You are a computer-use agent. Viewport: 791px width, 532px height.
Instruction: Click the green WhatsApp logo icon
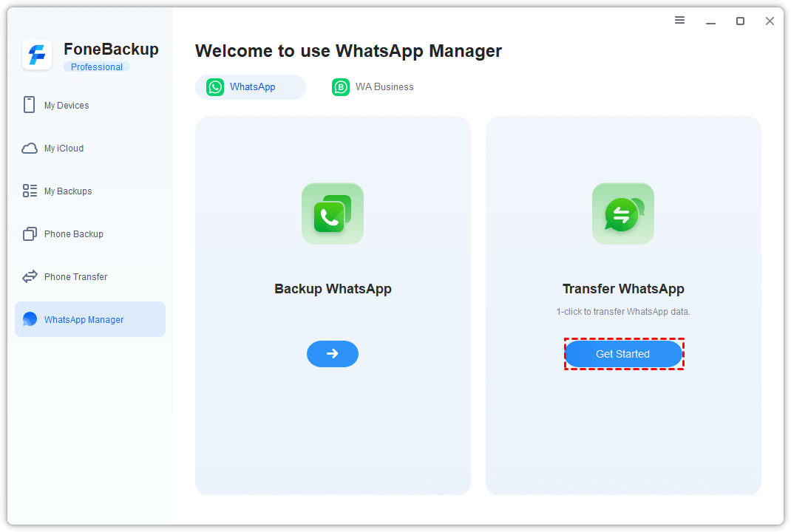click(x=215, y=86)
